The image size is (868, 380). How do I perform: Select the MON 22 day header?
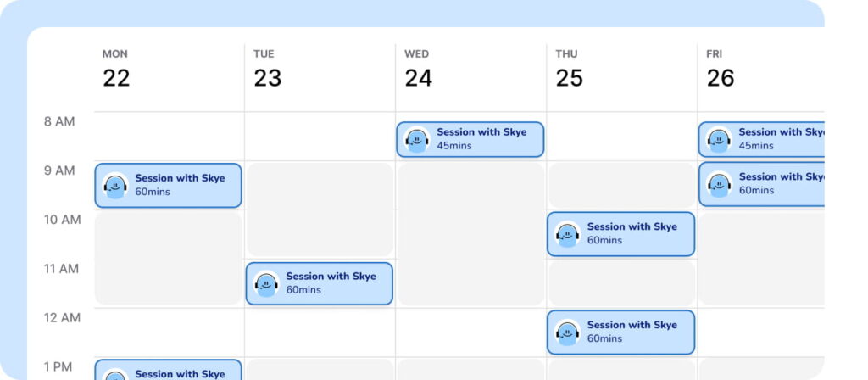[116, 70]
